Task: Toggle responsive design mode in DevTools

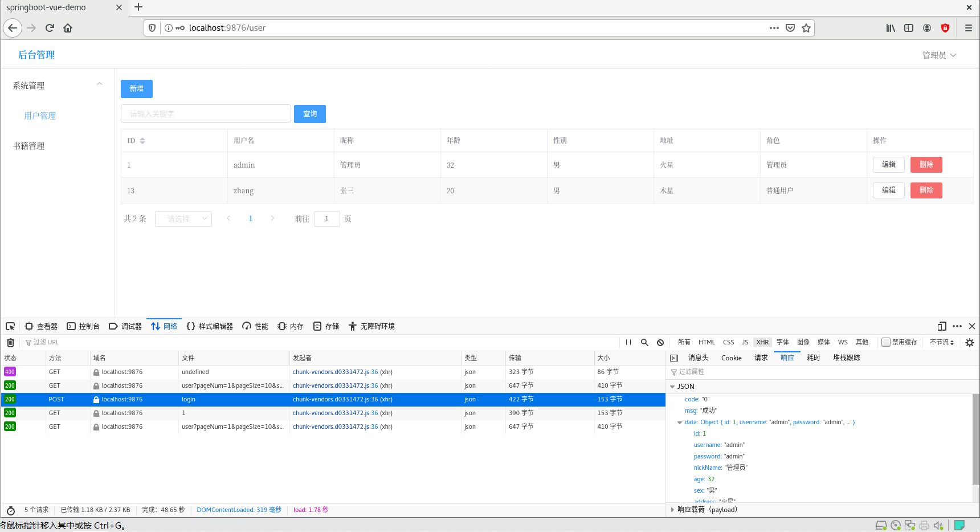Action: pyautogui.click(x=941, y=326)
